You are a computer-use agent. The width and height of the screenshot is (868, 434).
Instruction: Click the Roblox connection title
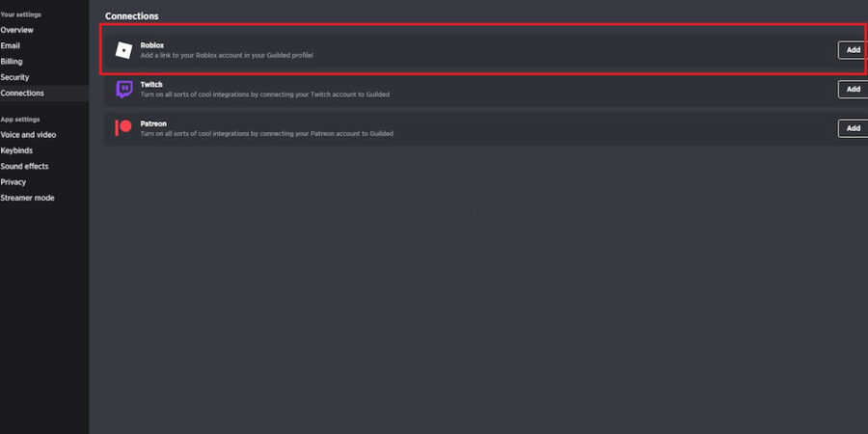(x=152, y=45)
